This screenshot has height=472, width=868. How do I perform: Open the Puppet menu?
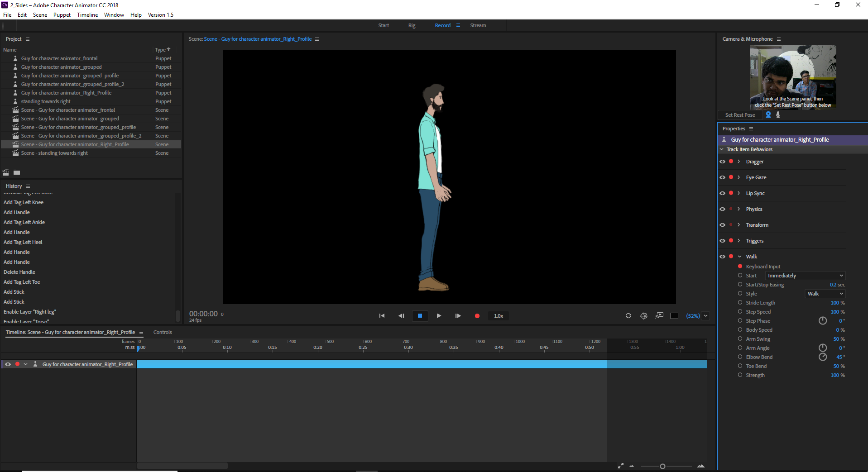[x=62, y=15]
